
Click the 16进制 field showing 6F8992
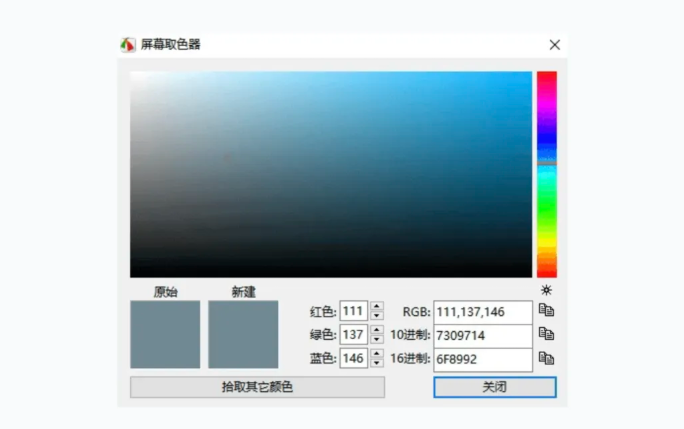pyautogui.click(x=483, y=360)
